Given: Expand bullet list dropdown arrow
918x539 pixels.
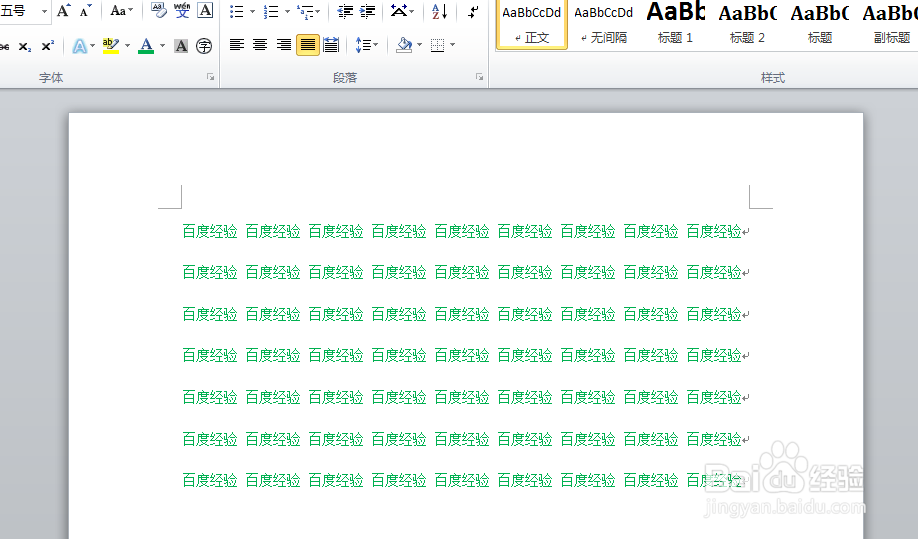Looking at the screenshot, I should [x=252, y=12].
